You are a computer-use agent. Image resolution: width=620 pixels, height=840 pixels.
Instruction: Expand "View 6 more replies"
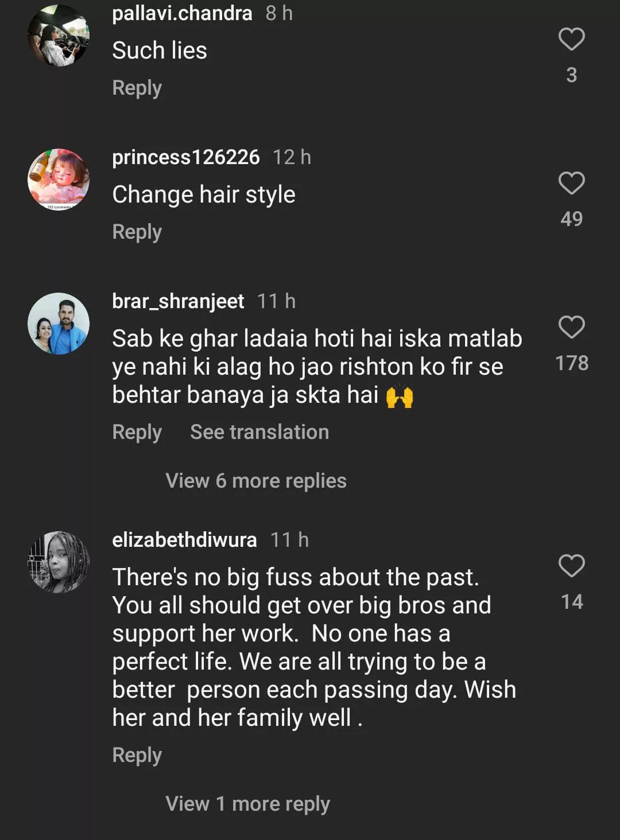coord(256,481)
